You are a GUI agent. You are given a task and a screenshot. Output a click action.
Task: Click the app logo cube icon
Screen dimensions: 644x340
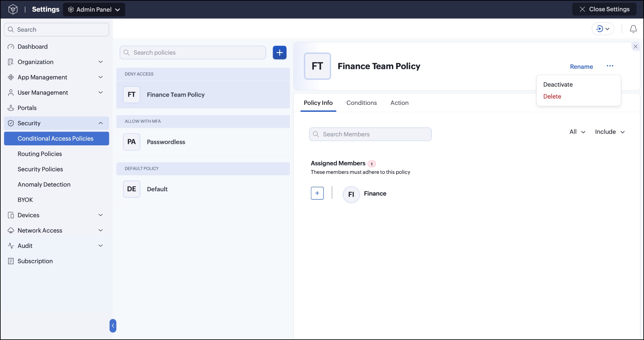coord(13,9)
